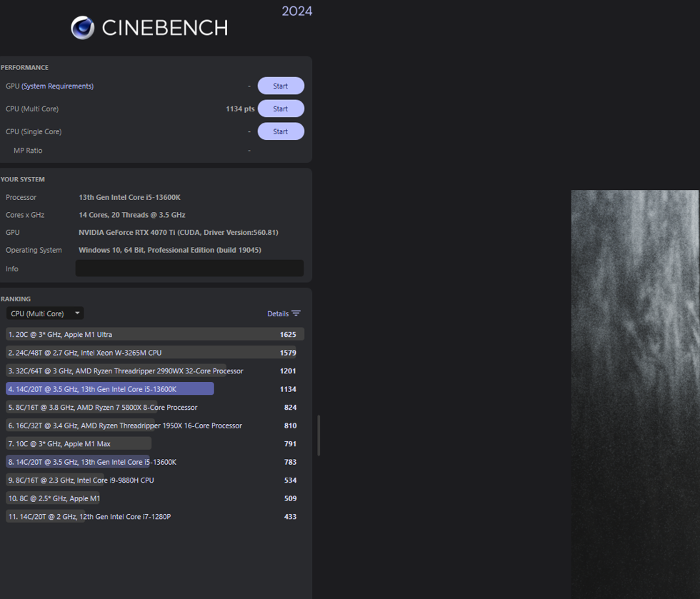
Task: Open the System Requirements link
Action: click(x=58, y=86)
